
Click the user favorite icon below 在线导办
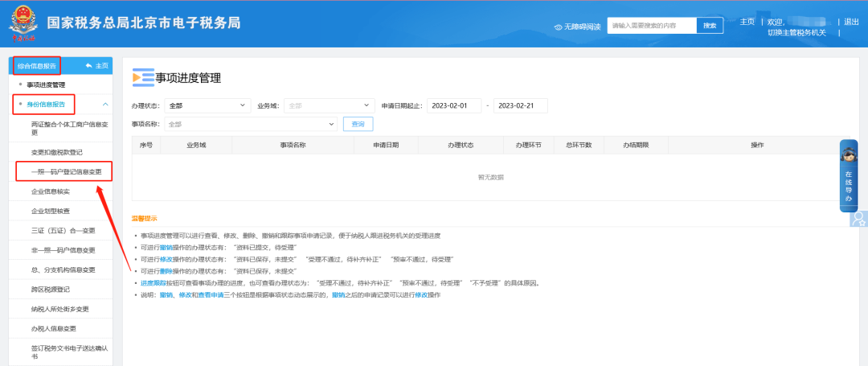pyautogui.click(x=858, y=218)
